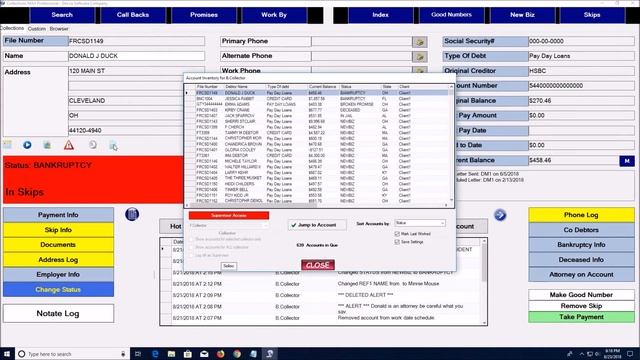Image resolution: width=640 pixels, height=360 pixels.
Task: Open the Phone Log
Action: pyautogui.click(x=581, y=215)
